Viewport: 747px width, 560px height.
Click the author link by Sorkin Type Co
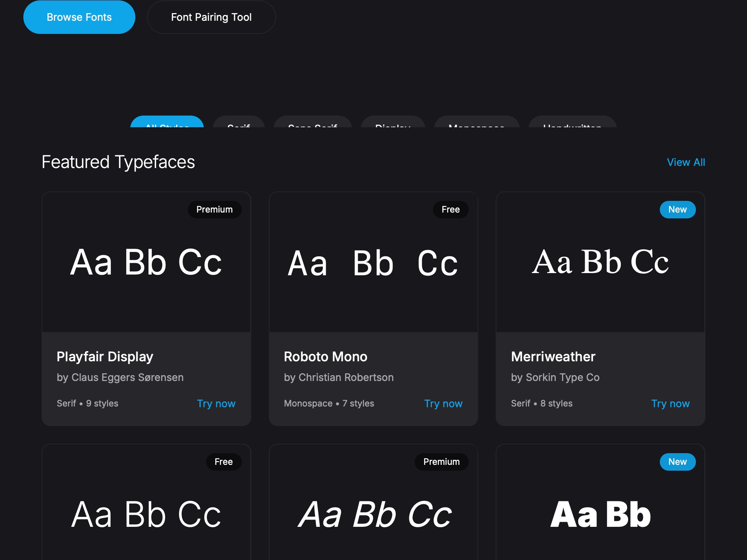tap(555, 377)
